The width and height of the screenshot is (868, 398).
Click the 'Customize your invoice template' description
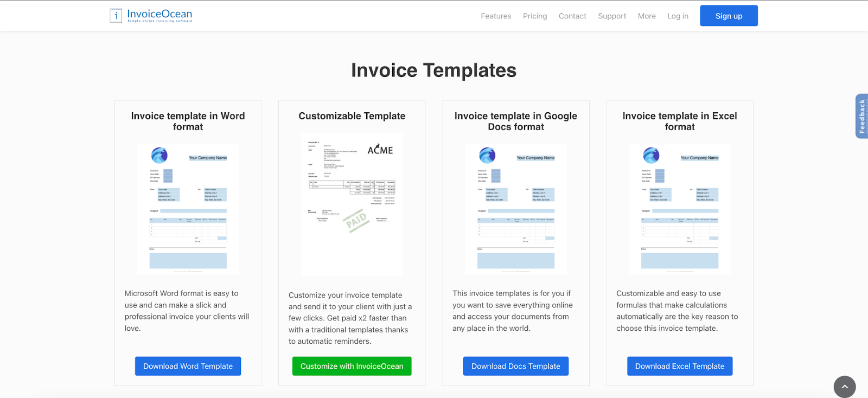coord(350,318)
